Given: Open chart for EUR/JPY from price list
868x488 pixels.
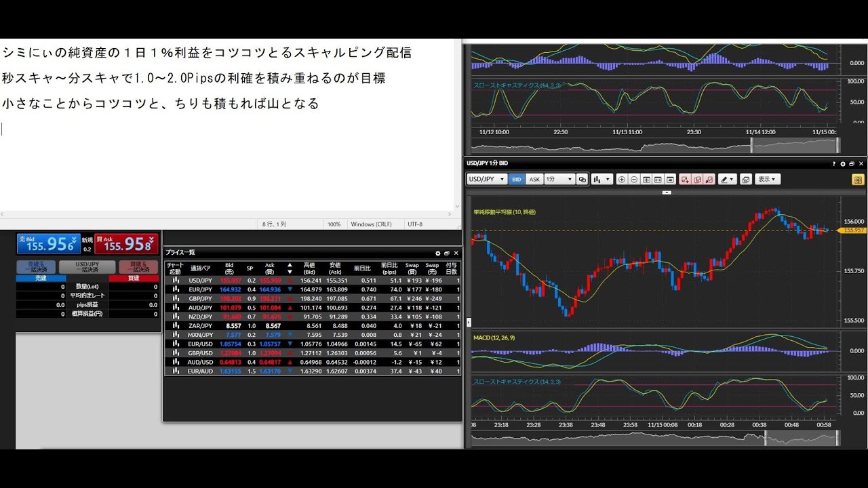Looking at the screenshot, I should point(176,289).
